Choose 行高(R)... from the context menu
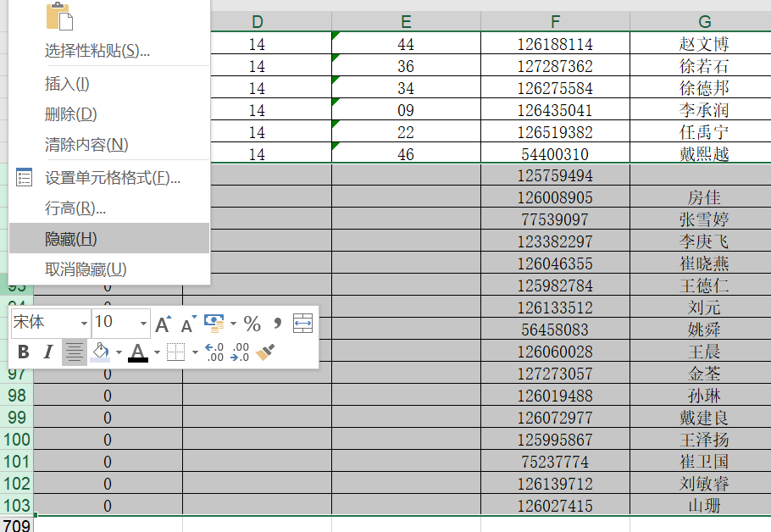771x532 pixels. point(109,208)
